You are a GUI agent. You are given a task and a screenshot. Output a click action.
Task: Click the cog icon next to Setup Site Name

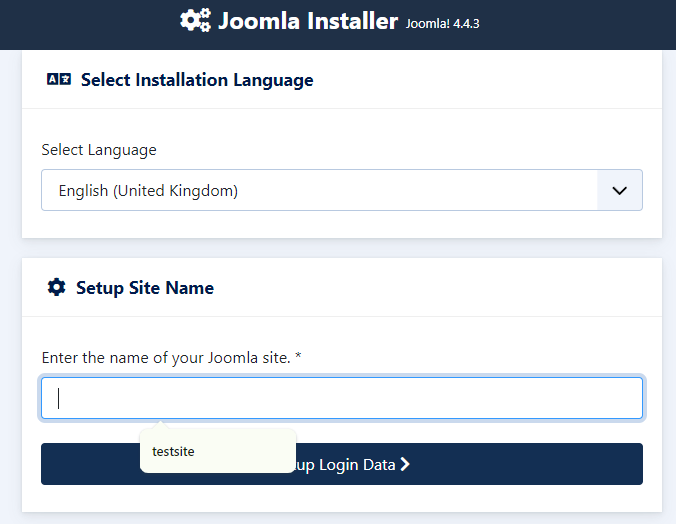pos(56,288)
